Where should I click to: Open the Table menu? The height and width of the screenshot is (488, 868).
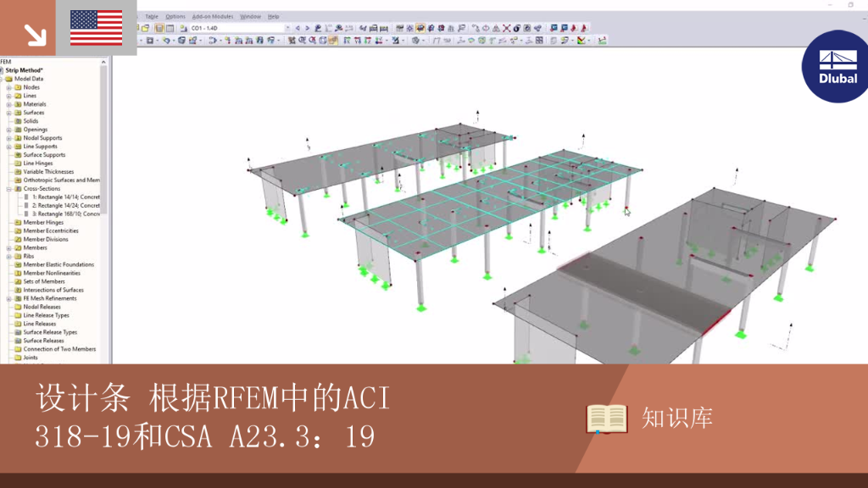[x=151, y=17]
